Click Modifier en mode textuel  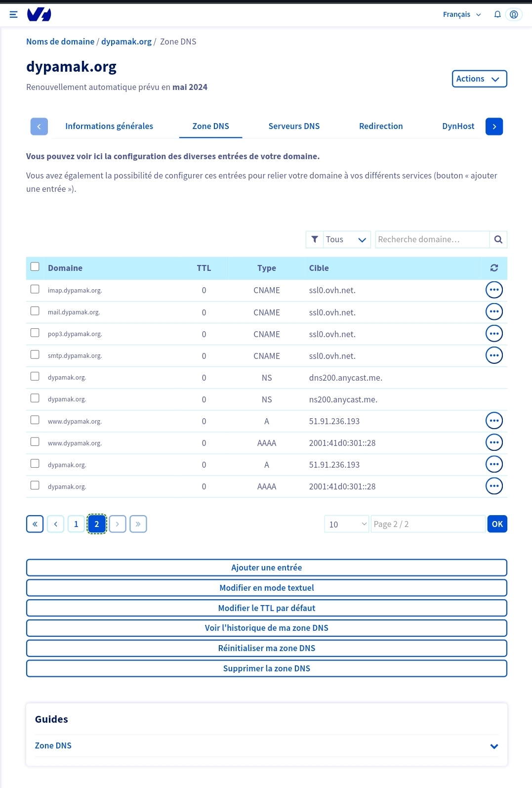coord(267,588)
